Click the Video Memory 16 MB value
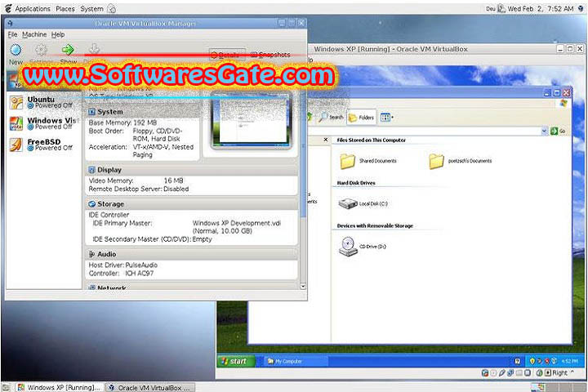This screenshot has height=392, width=588. click(x=174, y=180)
